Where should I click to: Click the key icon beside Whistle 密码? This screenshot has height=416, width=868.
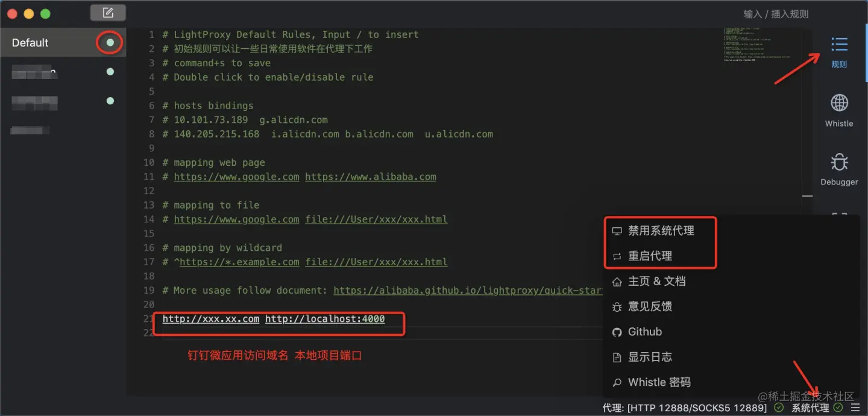point(617,383)
